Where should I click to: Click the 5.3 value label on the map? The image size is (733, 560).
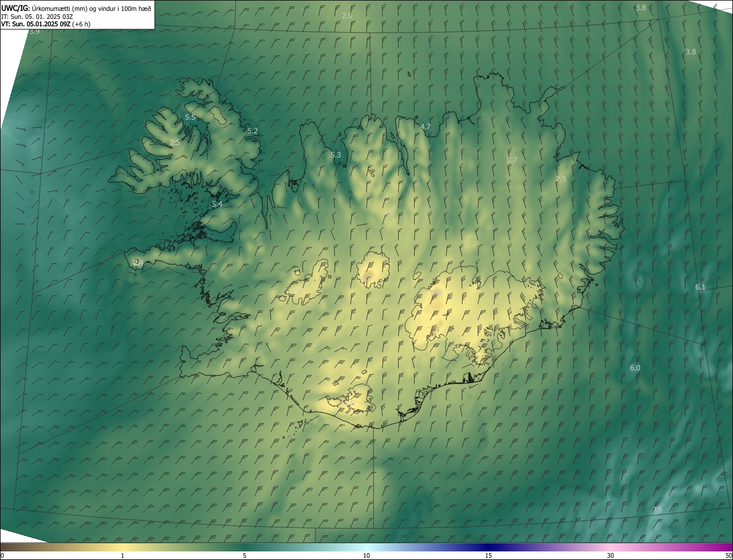tap(336, 155)
